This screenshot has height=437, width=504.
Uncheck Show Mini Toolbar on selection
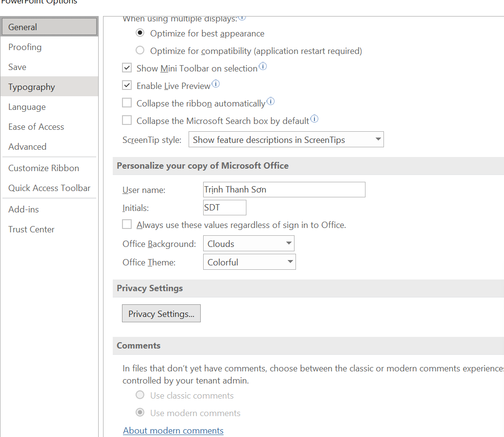127,68
